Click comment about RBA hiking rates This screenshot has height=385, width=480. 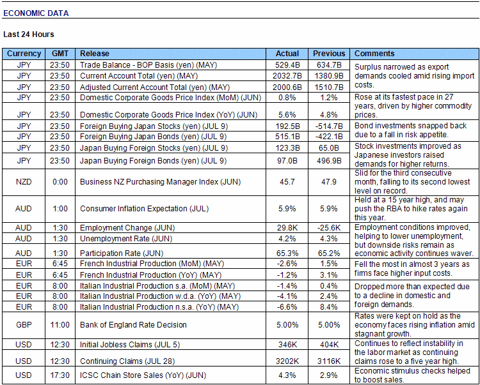411,209
